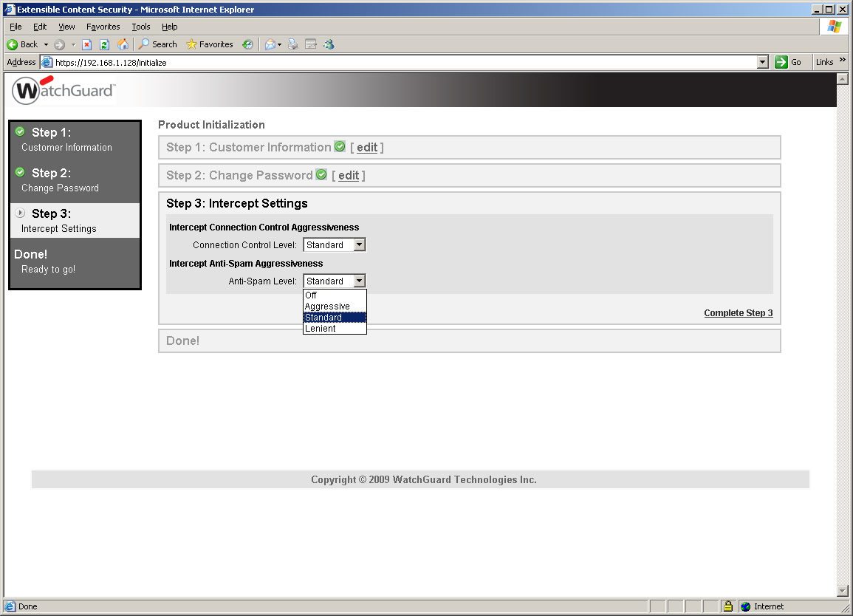Click the Links toolbar label
853x616 pixels.
(824, 62)
